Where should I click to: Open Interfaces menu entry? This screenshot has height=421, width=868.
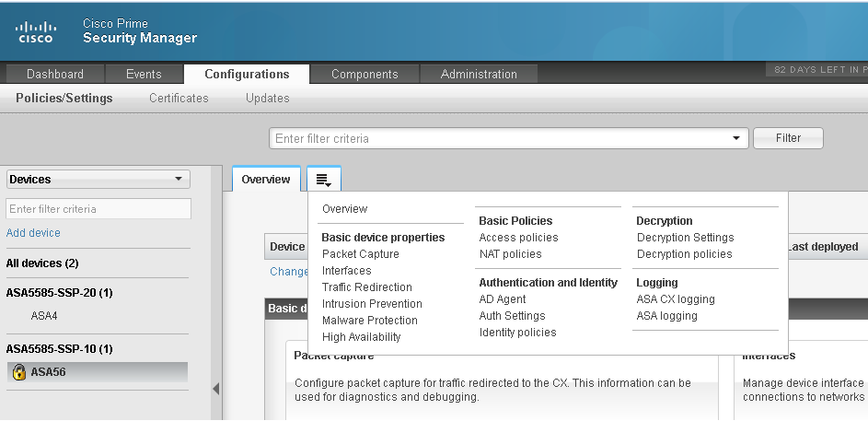pyautogui.click(x=346, y=270)
